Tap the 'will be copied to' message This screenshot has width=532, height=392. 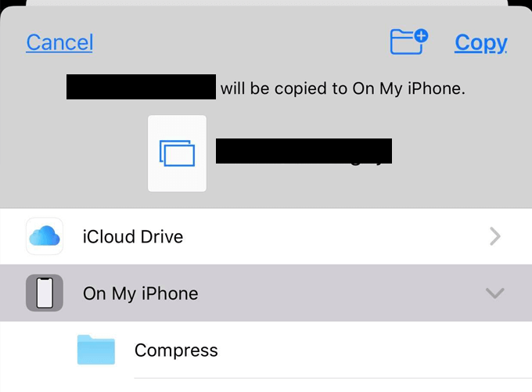click(343, 88)
